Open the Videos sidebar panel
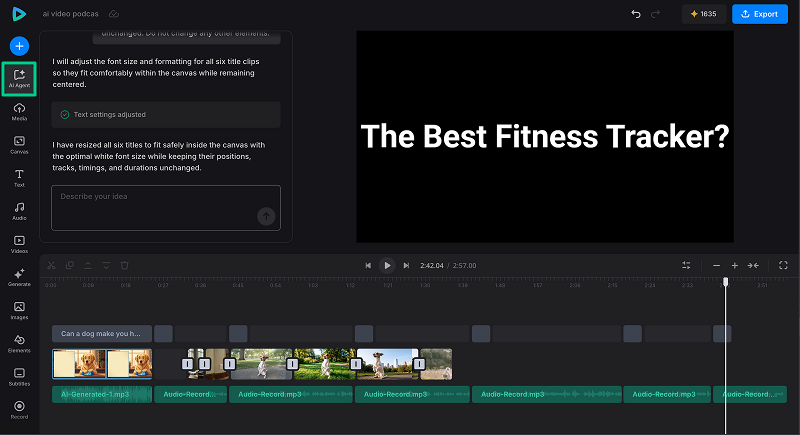 click(x=19, y=244)
